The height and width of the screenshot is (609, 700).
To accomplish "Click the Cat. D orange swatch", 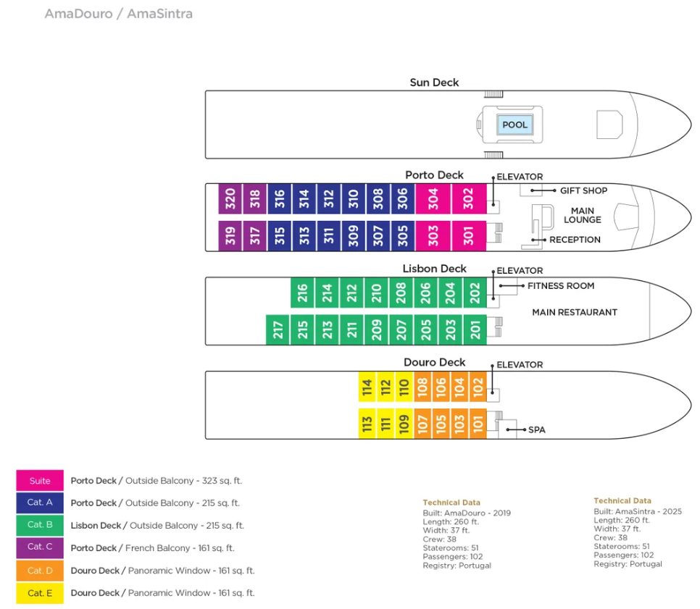I will pyautogui.click(x=40, y=570).
